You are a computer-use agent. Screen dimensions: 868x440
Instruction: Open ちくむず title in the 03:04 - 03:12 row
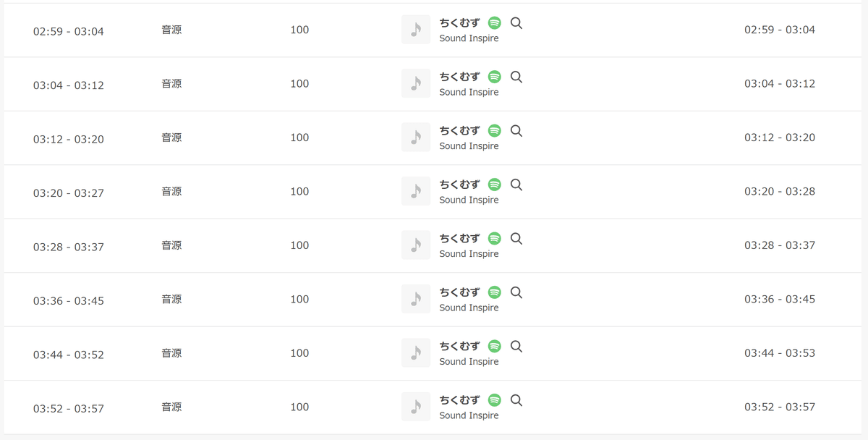click(459, 77)
